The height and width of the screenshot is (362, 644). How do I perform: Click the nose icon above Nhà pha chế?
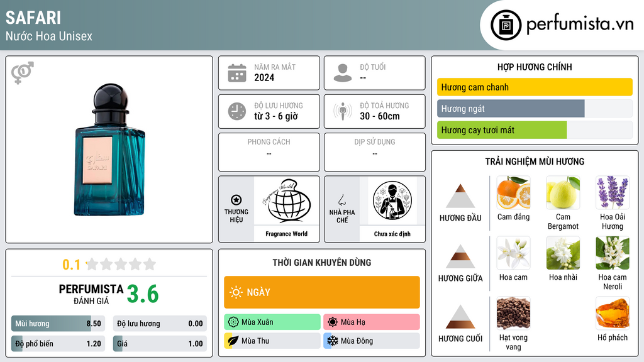tap(341, 200)
